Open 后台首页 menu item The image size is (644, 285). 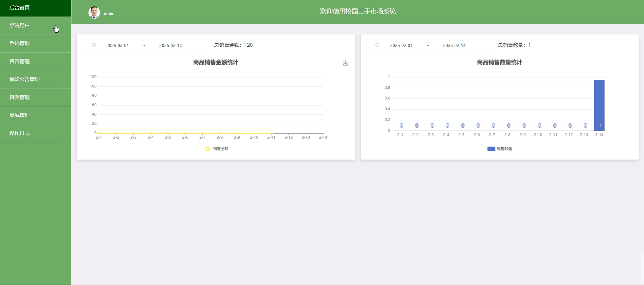tap(19, 8)
